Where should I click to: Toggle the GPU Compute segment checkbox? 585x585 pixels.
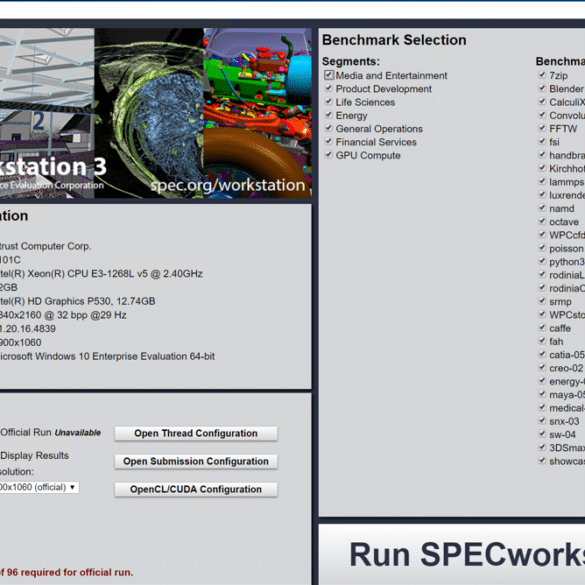point(329,155)
